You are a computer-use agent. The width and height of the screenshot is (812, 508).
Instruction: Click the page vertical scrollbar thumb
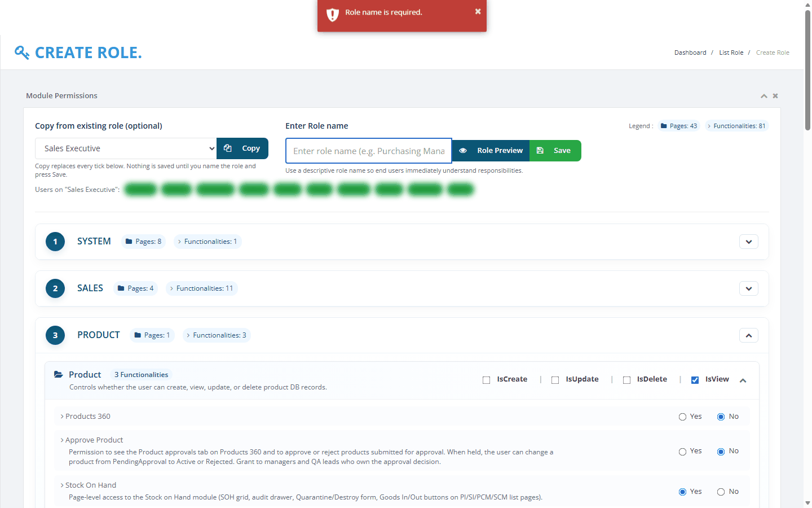pyautogui.click(x=807, y=71)
